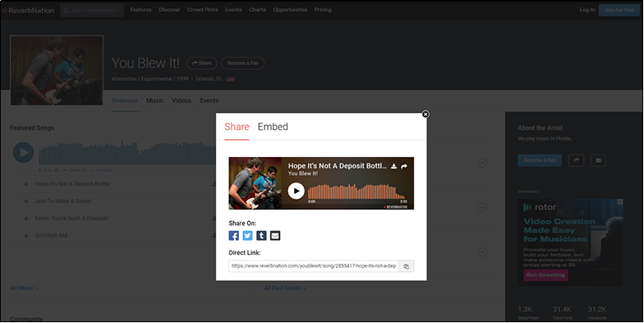644x323 pixels.
Task: Click the play all link
Action: tap(49, 171)
